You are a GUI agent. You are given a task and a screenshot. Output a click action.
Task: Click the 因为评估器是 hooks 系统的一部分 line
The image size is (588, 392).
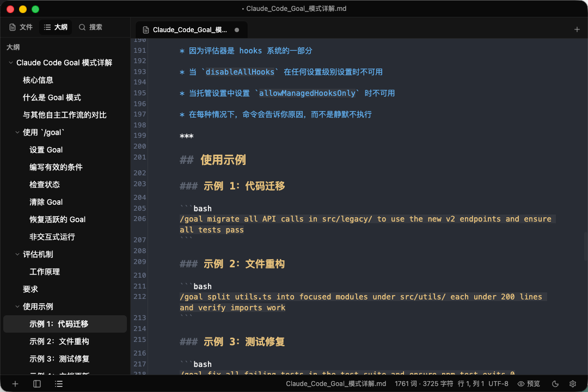pyautogui.click(x=246, y=51)
